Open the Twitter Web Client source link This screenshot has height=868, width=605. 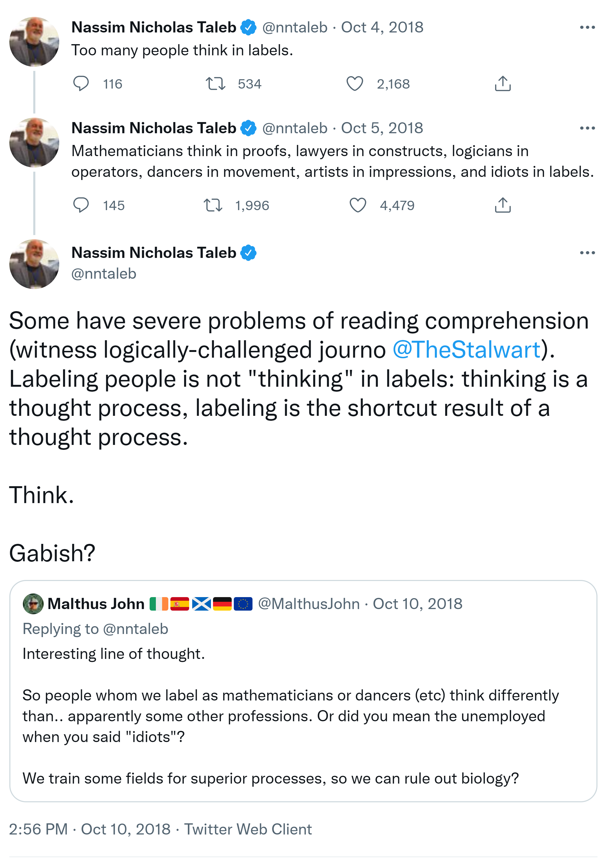point(248,830)
